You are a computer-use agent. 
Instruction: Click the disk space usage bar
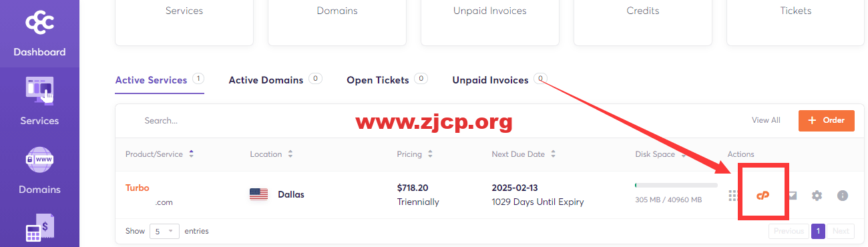tap(676, 185)
